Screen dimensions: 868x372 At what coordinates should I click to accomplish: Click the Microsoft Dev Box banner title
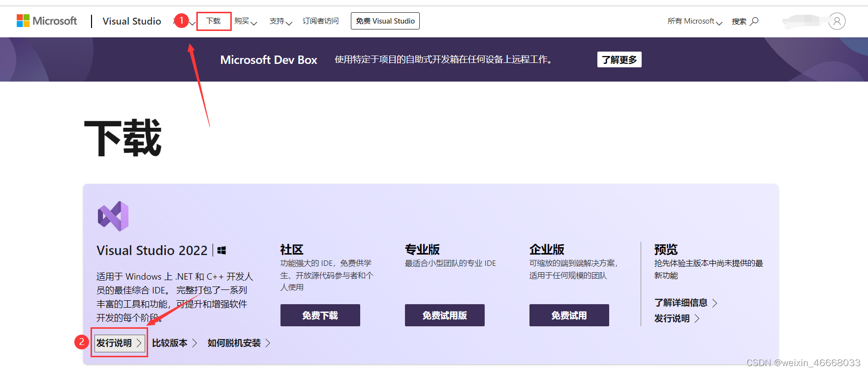pos(269,59)
